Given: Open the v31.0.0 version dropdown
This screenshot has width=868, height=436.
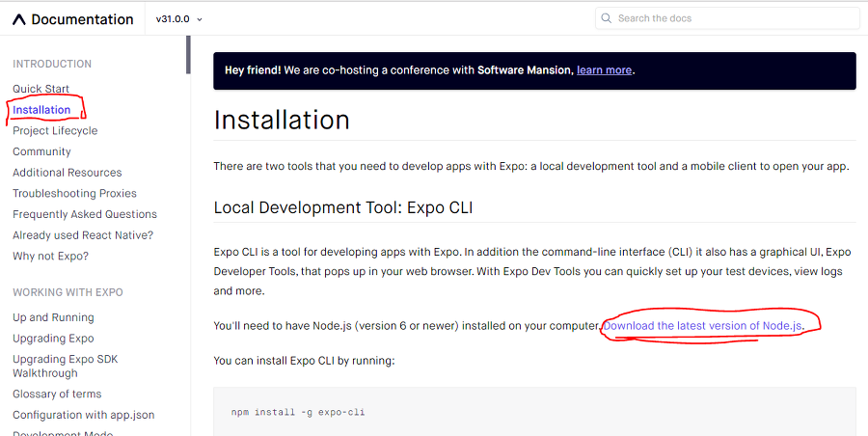Looking at the screenshot, I should click(x=178, y=19).
